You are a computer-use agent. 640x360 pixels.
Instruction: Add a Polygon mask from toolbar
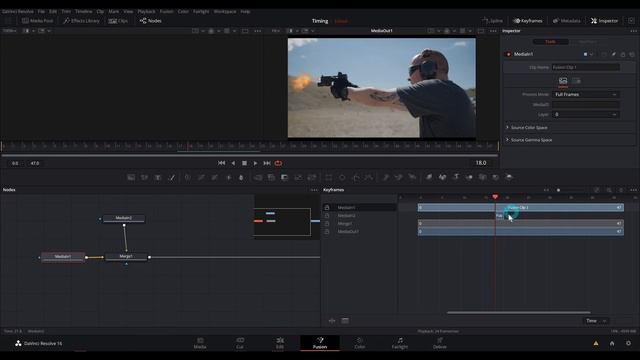356,177
